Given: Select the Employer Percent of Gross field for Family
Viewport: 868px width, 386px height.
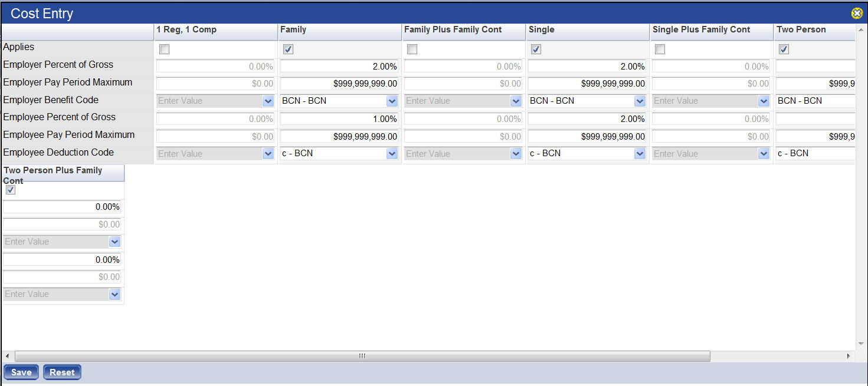Looking at the screenshot, I should (339, 66).
